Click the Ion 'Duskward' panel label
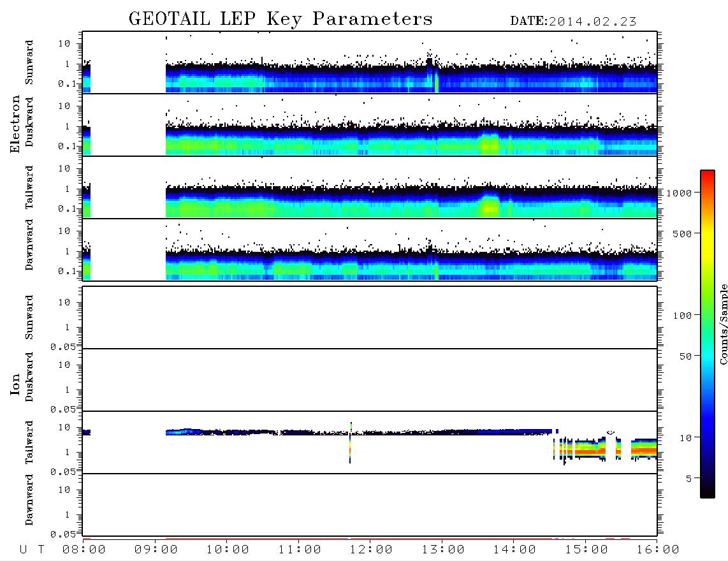Screen dimensions: 728x561 pyautogui.click(x=29, y=377)
